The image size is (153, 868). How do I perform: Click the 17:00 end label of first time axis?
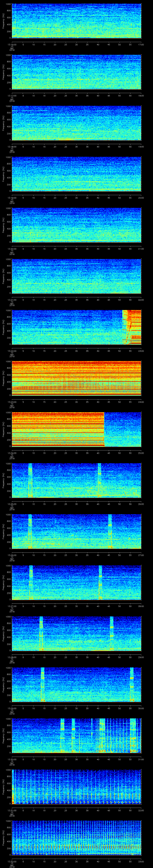141,44
